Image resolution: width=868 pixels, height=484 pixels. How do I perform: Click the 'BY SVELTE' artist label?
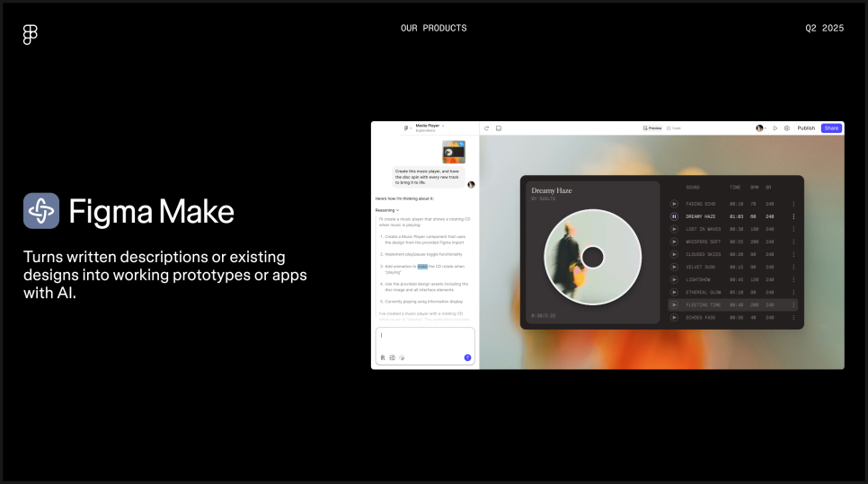click(543, 198)
